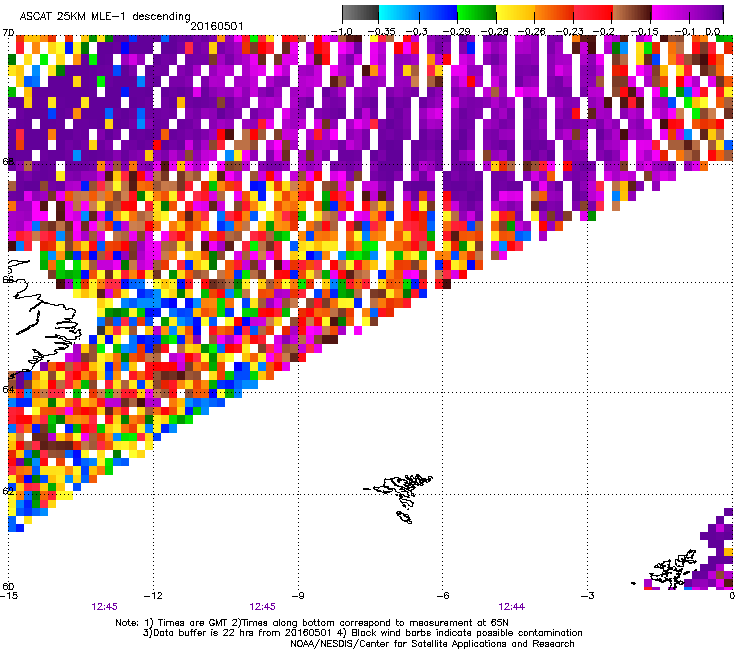The width and height of the screenshot is (740, 650).
Task: Click the NOAA/NESDIS credit line
Action: (432, 644)
